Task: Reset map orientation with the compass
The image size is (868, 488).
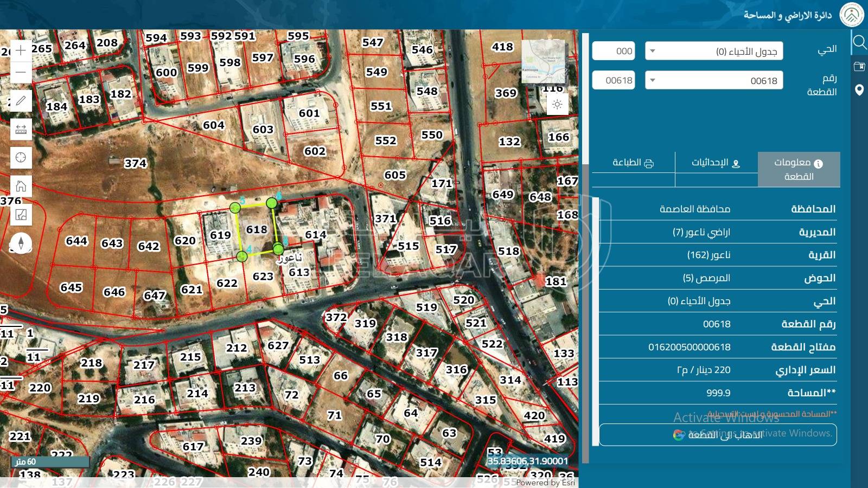Action: tap(21, 243)
